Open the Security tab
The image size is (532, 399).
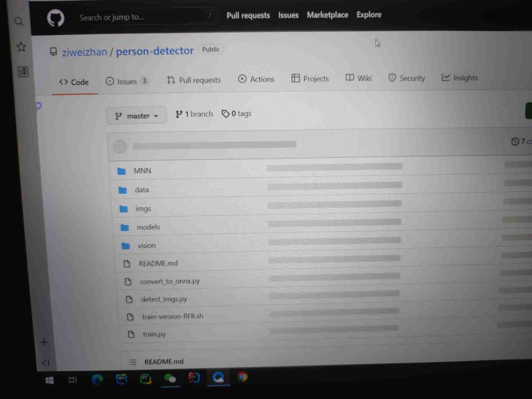point(407,78)
